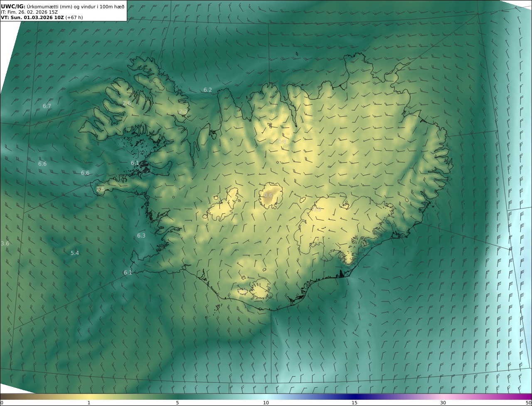Click the 6.3 precipitation value label
This screenshot has height=406, width=532.
click(141, 236)
